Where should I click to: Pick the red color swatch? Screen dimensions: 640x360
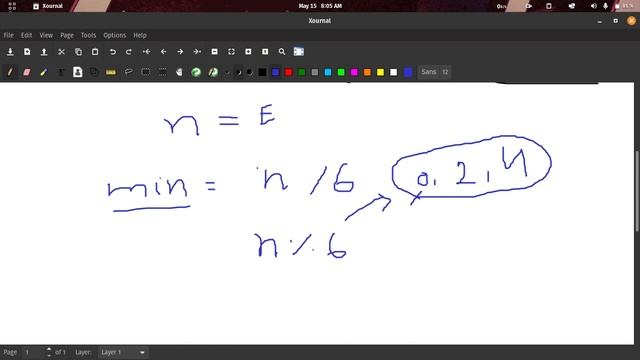pos(289,72)
